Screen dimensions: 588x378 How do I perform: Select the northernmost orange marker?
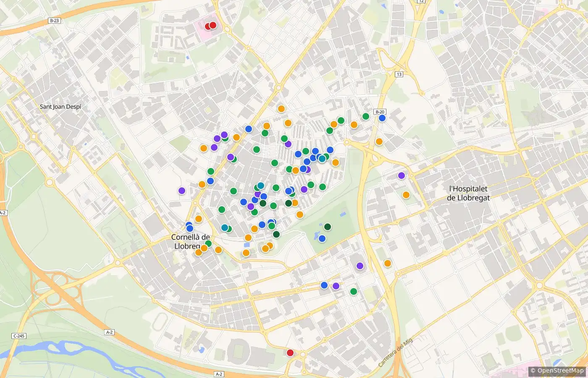click(x=281, y=109)
